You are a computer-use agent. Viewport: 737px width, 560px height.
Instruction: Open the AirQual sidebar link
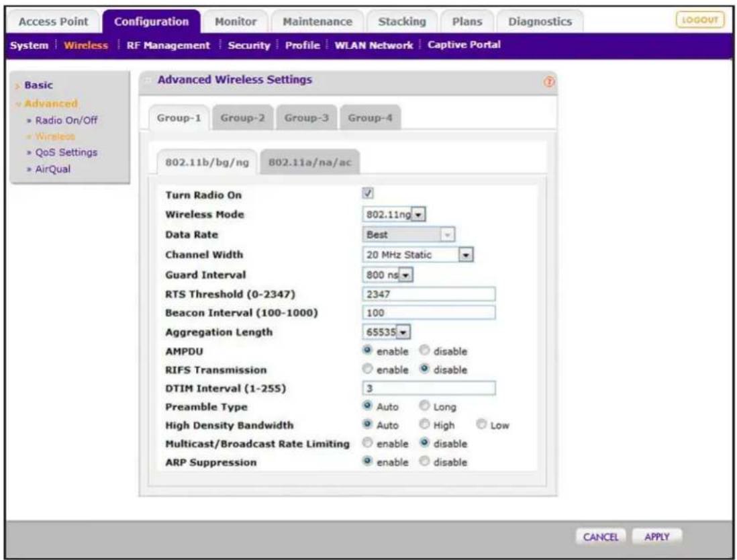tap(52, 169)
